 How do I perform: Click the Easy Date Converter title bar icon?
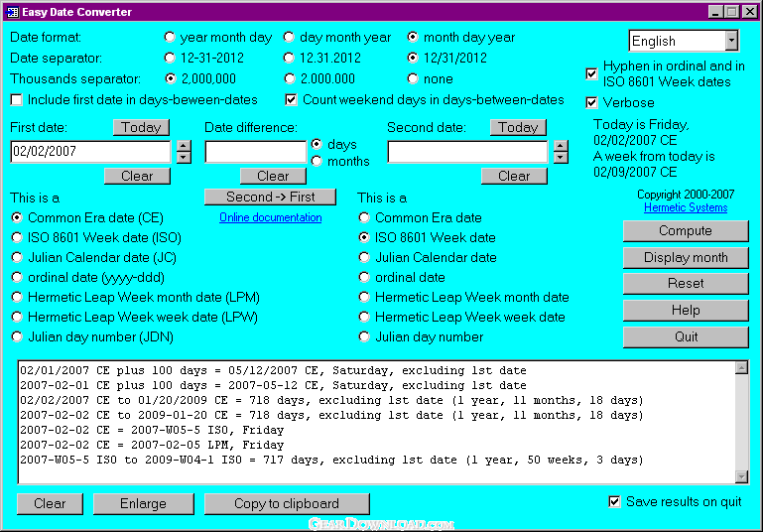click(12, 12)
